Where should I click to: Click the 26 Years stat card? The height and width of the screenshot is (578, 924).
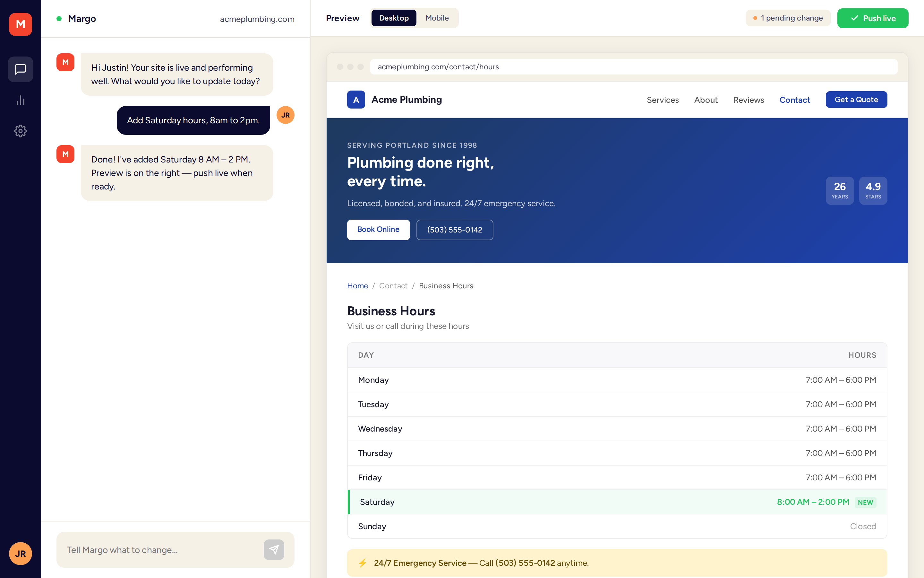839,190
